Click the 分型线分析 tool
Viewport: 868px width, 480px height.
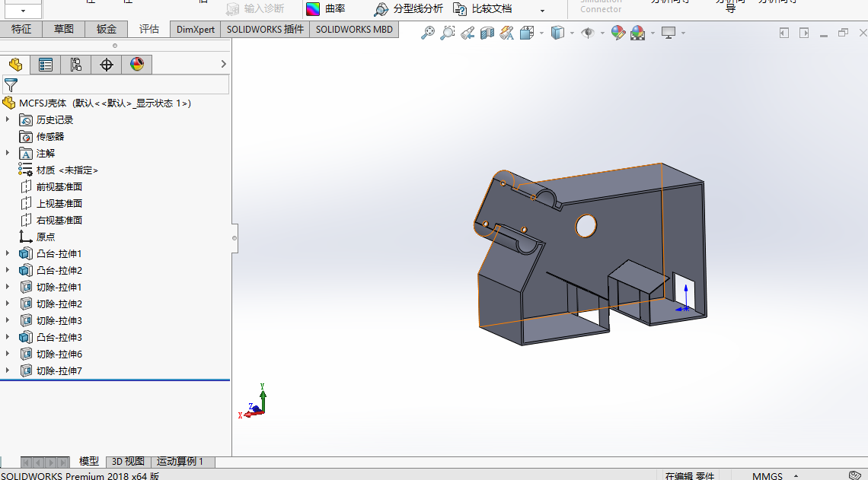click(409, 9)
